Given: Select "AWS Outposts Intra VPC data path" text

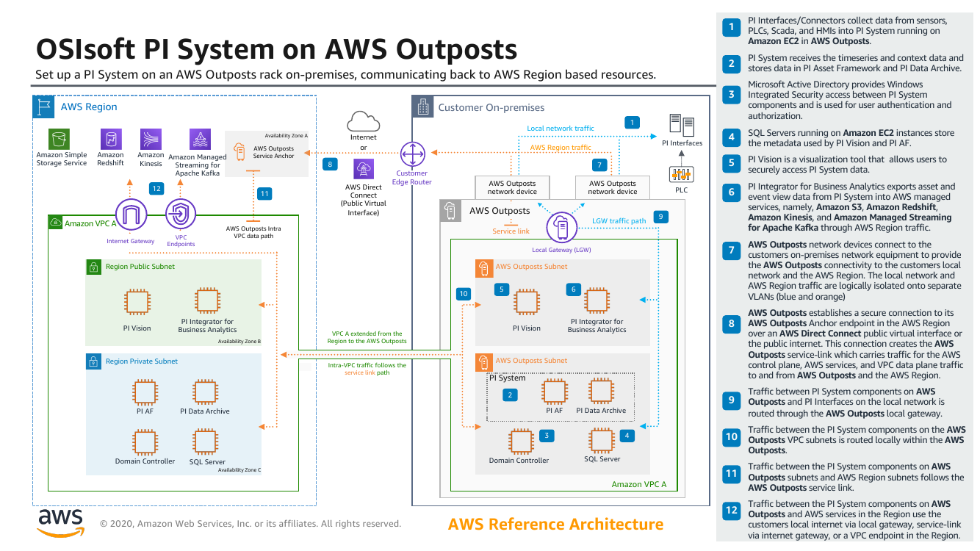Looking at the screenshot, I should (253, 232).
